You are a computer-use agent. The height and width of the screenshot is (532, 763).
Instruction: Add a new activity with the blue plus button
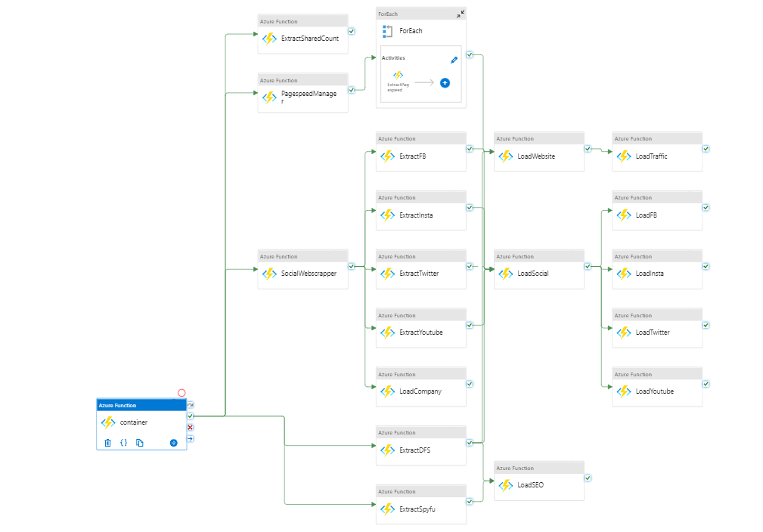coord(445,83)
